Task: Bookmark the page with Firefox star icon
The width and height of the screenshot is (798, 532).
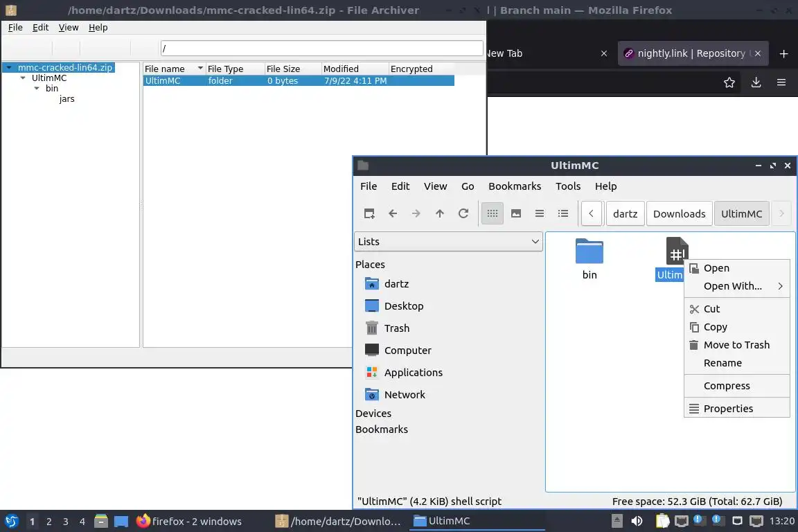Action: pos(729,82)
